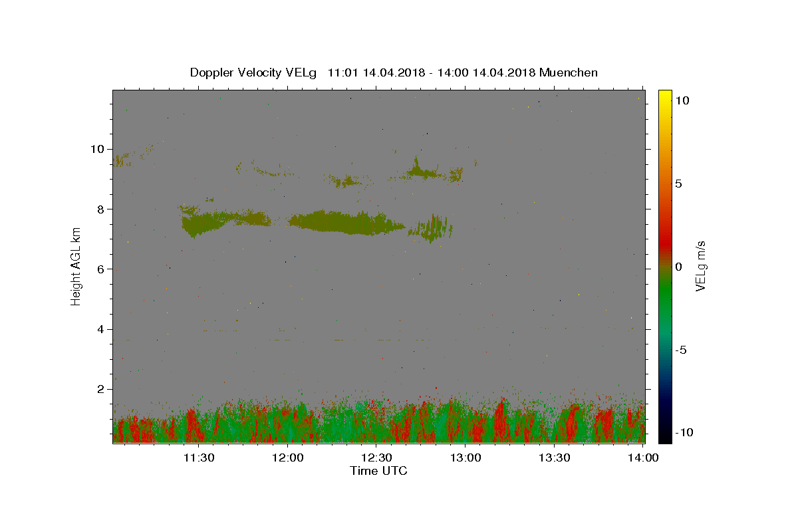
Task: Click the yellow top of the colorbar
Action: [x=665, y=96]
